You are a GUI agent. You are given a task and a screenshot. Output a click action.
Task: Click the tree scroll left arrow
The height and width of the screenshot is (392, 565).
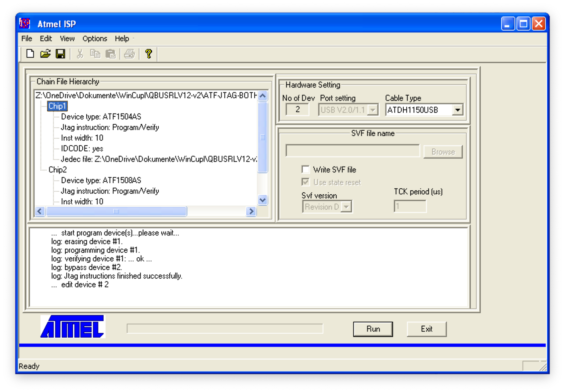40,211
